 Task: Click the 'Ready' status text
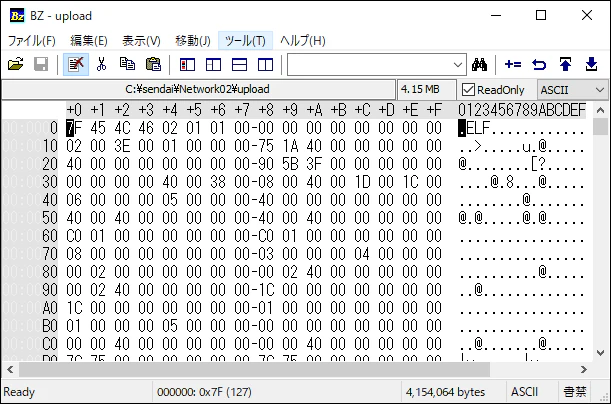19,392
